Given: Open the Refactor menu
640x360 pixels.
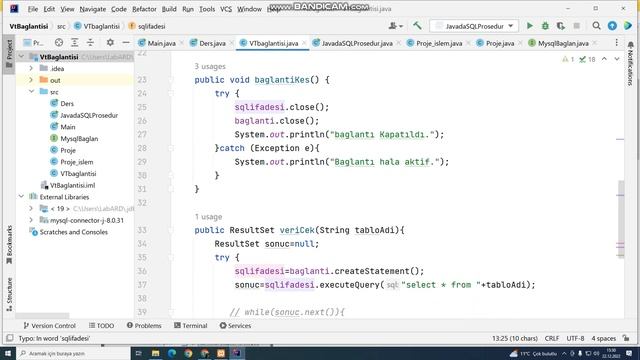Looking at the screenshot, I should pyautogui.click(x=144, y=9).
